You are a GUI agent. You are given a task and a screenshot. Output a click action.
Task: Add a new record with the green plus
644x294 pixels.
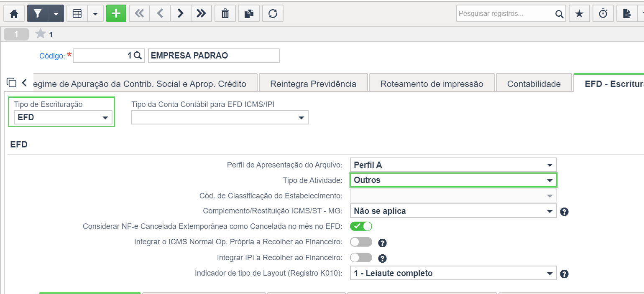[x=116, y=14]
